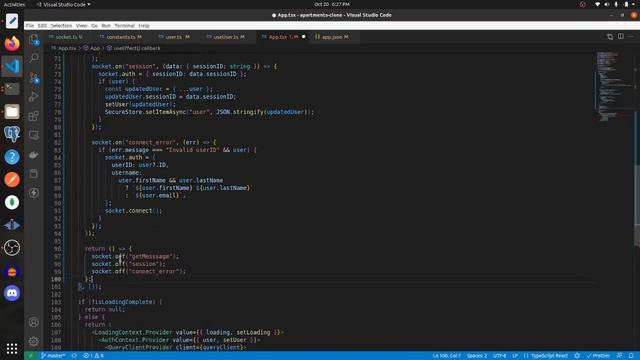Open the Search view in activity bar
Image resolution: width=640 pixels, height=360 pixels.
tap(34, 58)
